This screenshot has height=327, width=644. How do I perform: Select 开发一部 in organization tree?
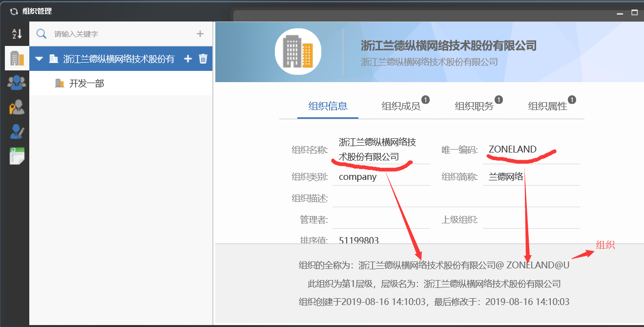tap(86, 83)
